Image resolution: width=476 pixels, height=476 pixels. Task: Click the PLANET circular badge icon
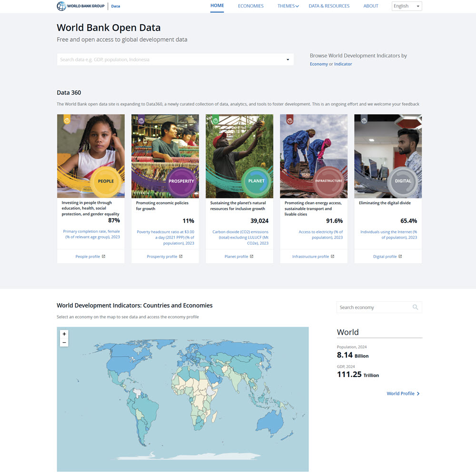point(257,181)
